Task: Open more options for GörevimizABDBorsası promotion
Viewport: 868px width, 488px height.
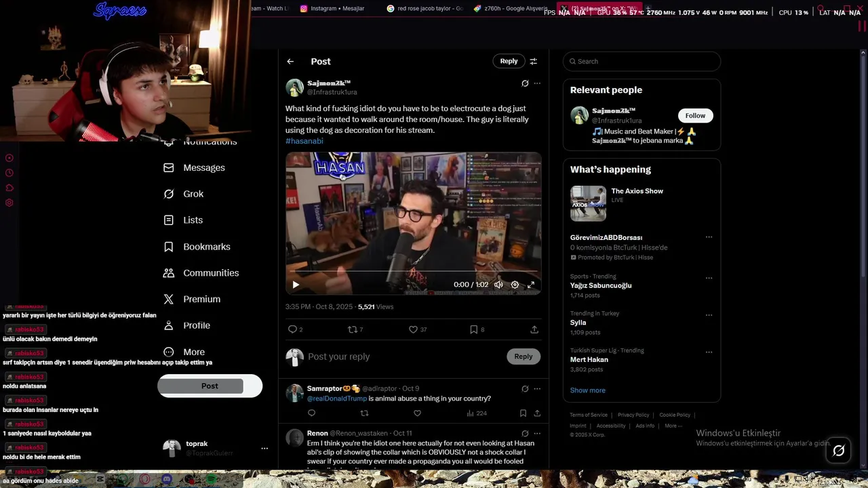Action: (709, 237)
